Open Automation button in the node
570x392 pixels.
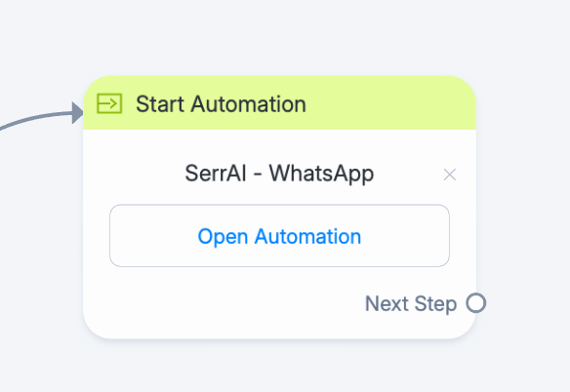pyautogui.click(x=279, y=236)
